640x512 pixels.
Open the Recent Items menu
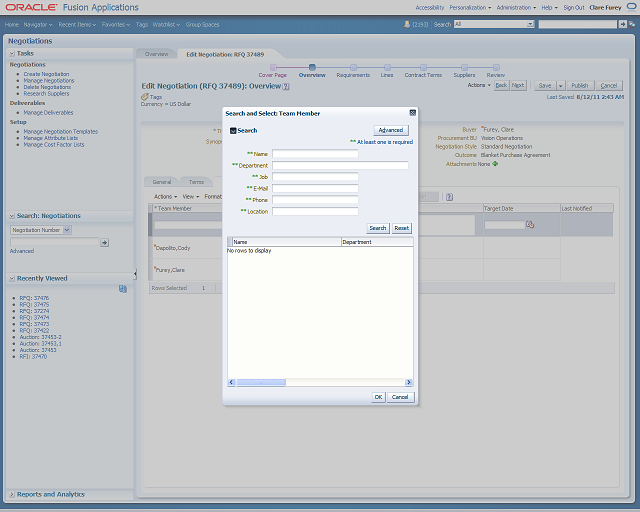coord(77,24)
